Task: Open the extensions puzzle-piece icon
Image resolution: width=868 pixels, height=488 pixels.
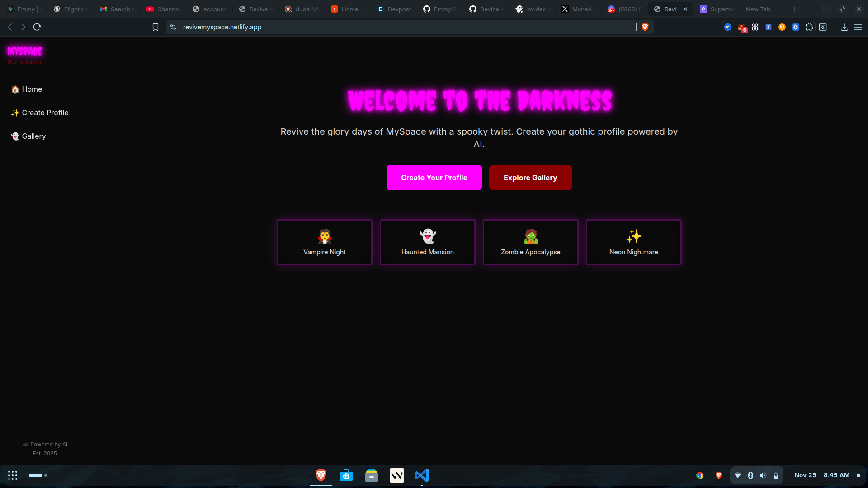Action: (809, 27)
